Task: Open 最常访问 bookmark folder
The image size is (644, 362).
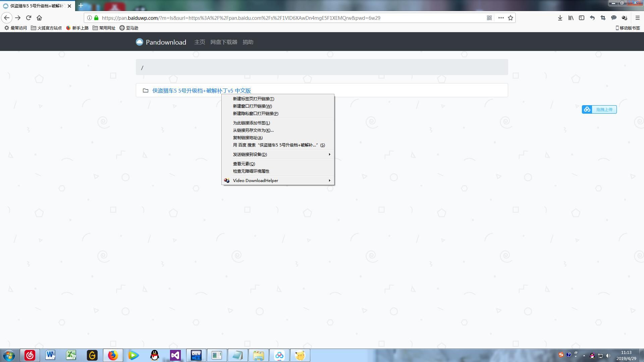Action: click(x=15, y=28)
